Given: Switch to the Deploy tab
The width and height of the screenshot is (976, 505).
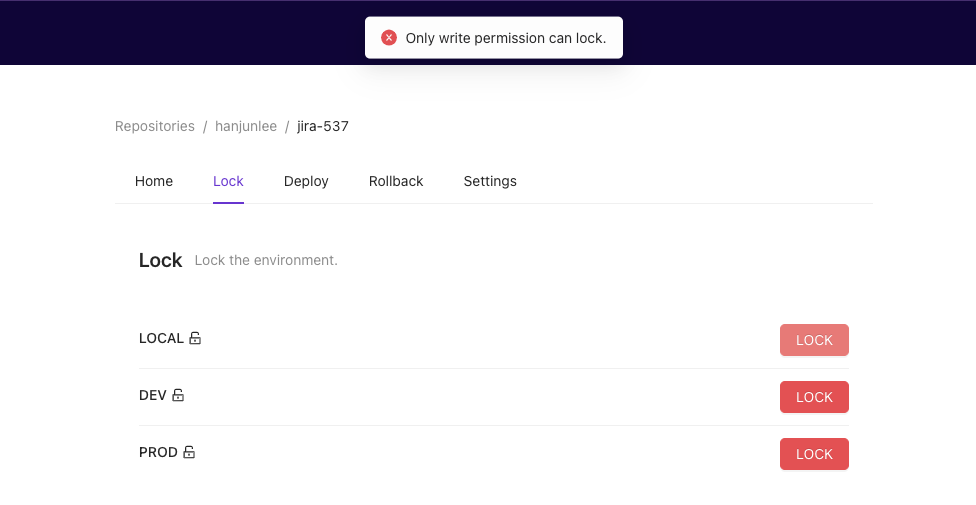Looking at the screenshot, I should point(306,181).
